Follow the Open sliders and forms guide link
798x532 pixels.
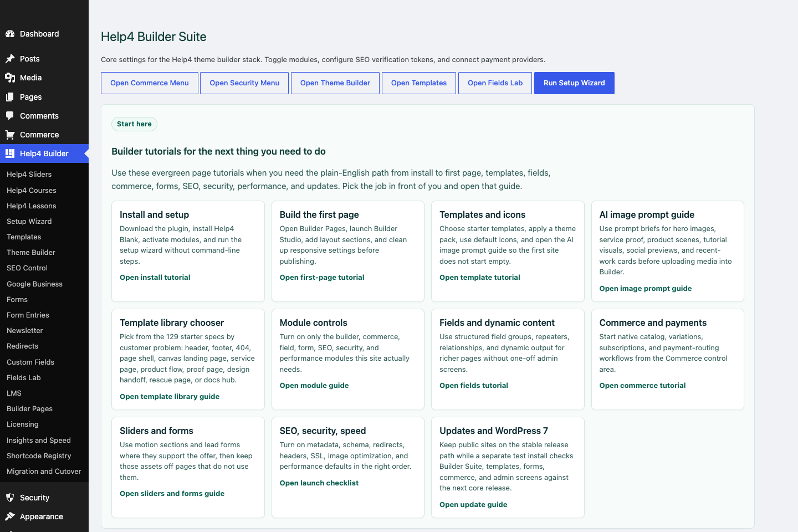[172, 494]
